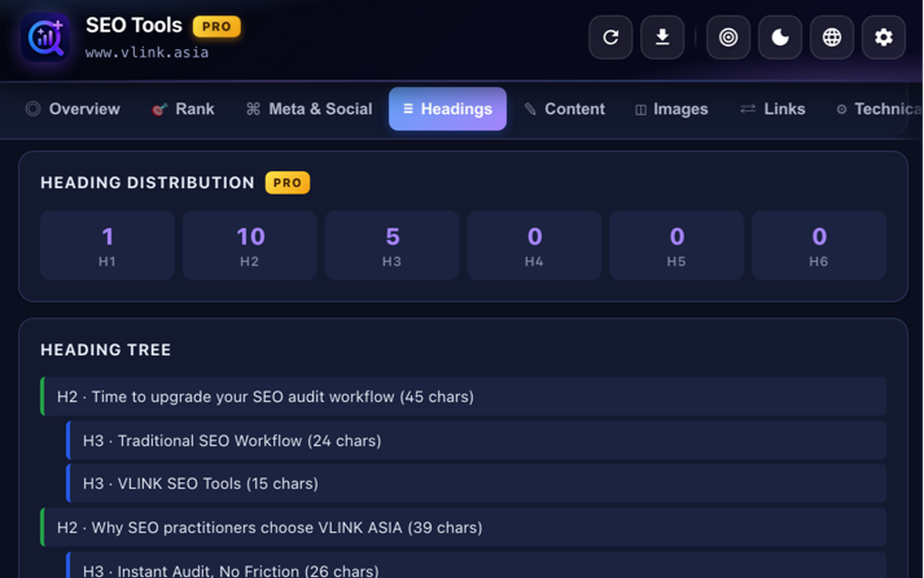The image size is (924, 578).
Task: Select 'Why SEO practitioners choose VLINK ASIA' row
Action: point(463,527)
